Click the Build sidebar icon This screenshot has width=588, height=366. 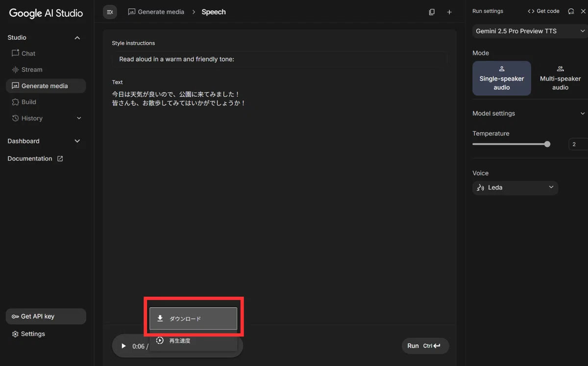(x=15, y=102)
